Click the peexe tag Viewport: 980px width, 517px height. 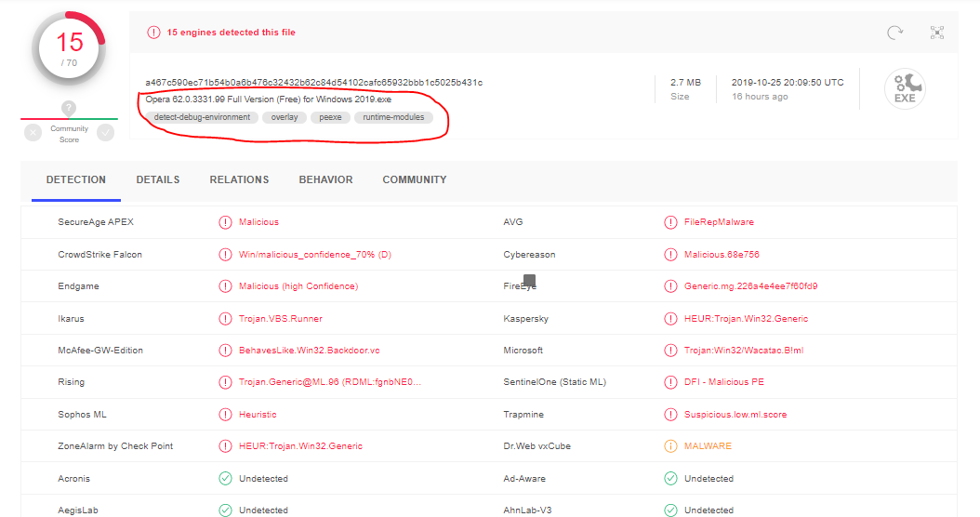point(331,117)
